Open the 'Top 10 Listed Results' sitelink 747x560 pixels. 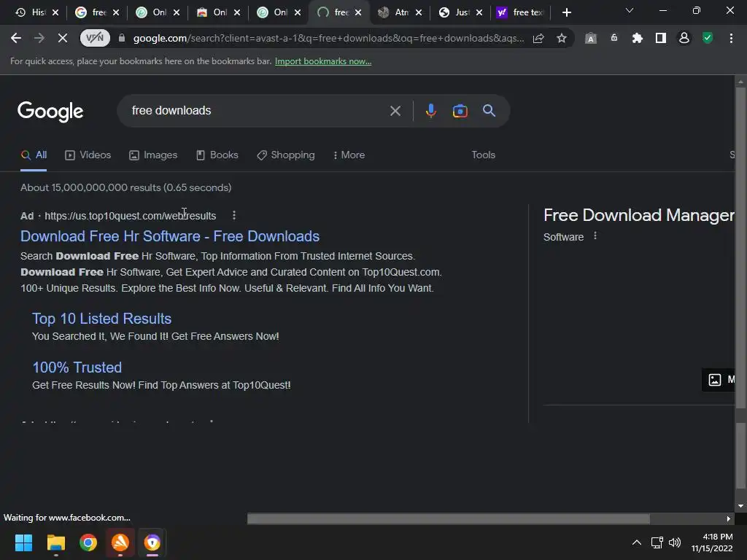click(x=101, y=319)
